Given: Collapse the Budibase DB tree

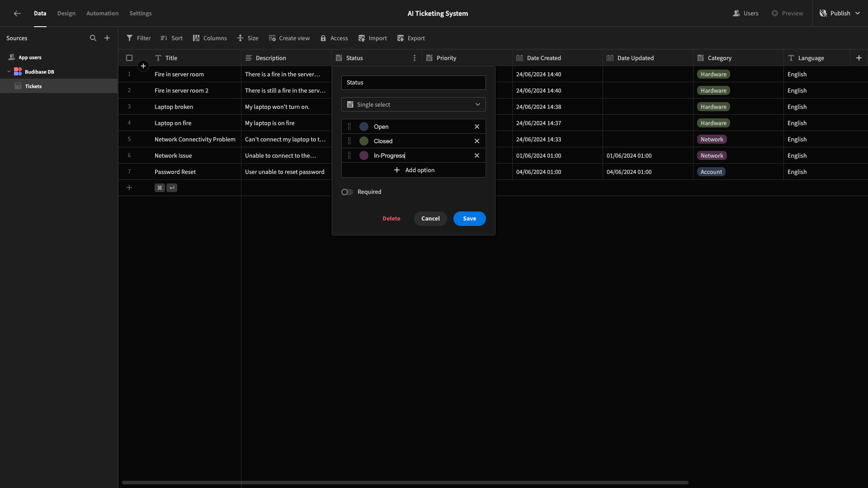Looking at the screenshot, I should pos(9,71).
